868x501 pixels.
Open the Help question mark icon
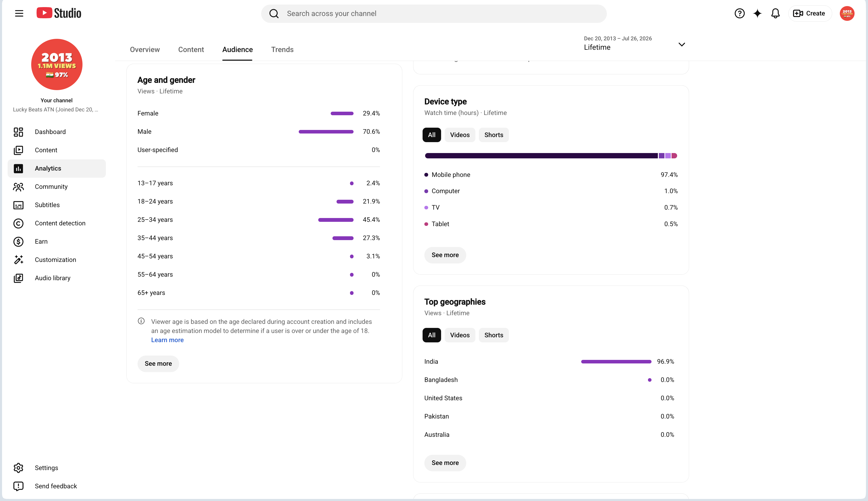point(739,13)
